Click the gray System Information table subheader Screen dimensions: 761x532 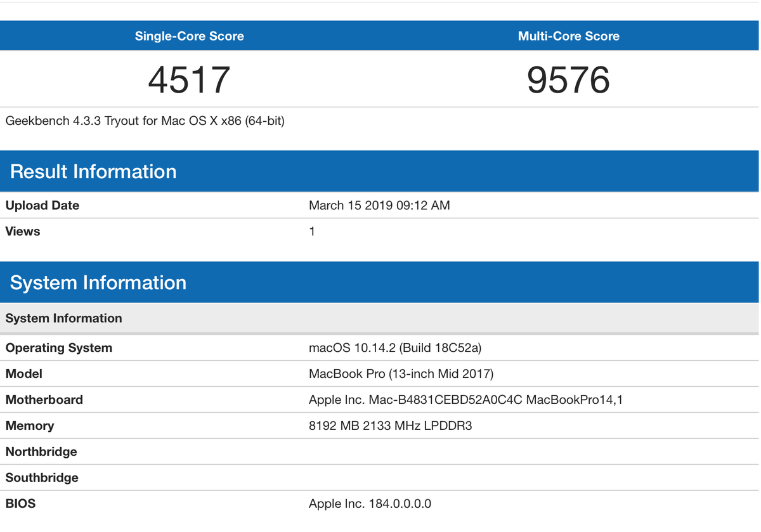point(379,318)
